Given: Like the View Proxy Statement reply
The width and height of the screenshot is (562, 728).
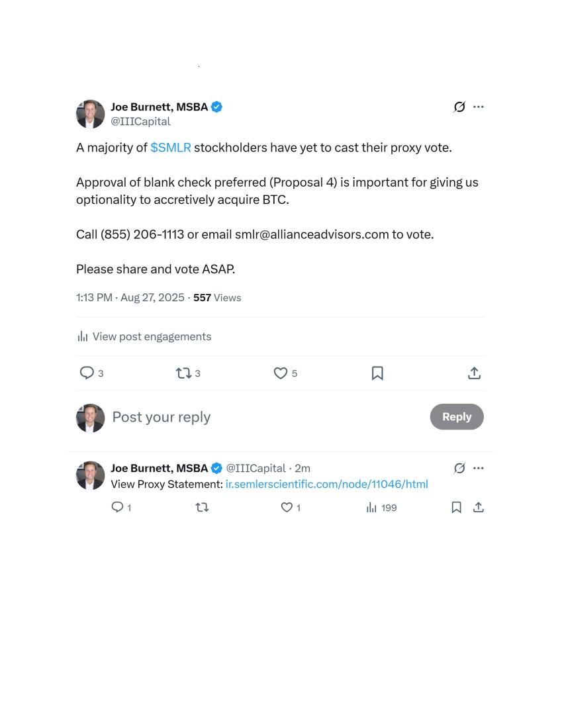Looking at the screenshot, I should coord(287,508).
